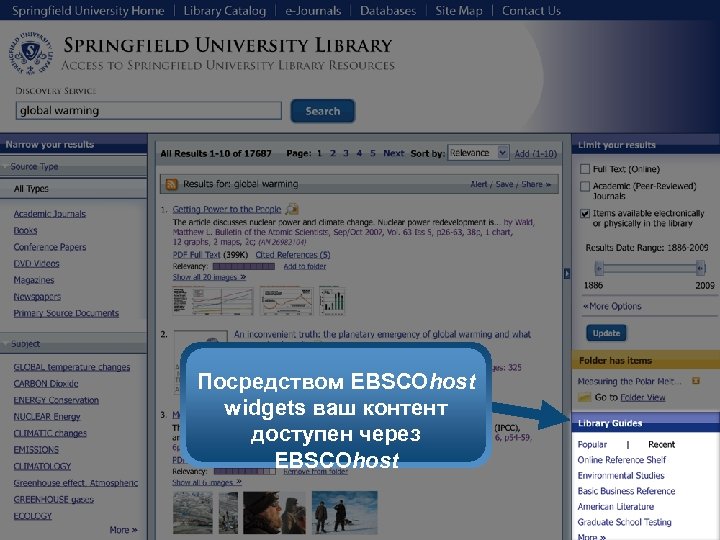The width and height of the screenshot is (720, 540).
Task: Go to results page 3
Action: coord(346,153)
